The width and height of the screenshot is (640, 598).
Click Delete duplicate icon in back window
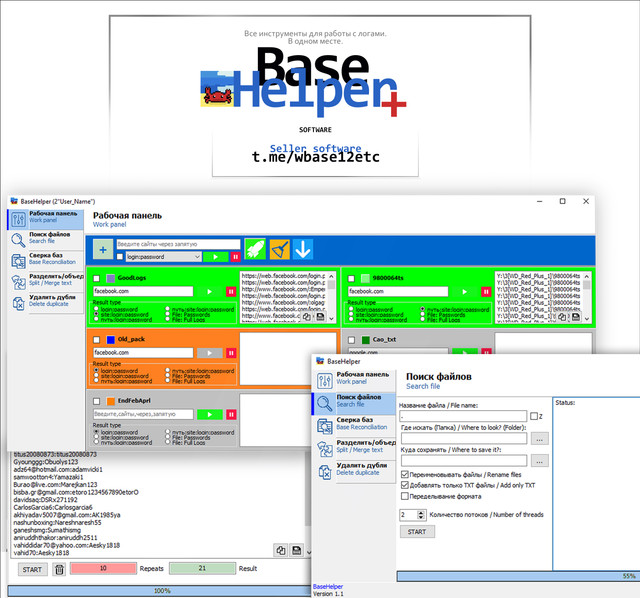18,303
